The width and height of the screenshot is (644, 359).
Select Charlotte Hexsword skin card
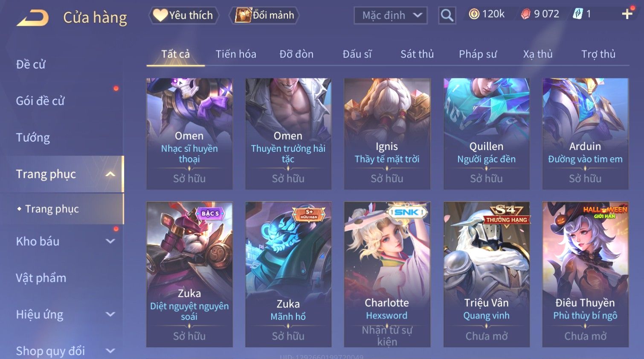pyautogui.click(x=387, y=274)
